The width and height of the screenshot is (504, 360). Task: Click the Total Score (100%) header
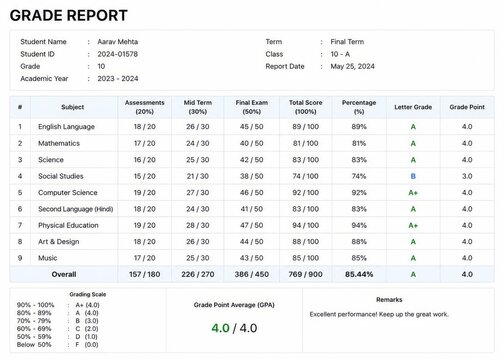click(x=306, y=107)
